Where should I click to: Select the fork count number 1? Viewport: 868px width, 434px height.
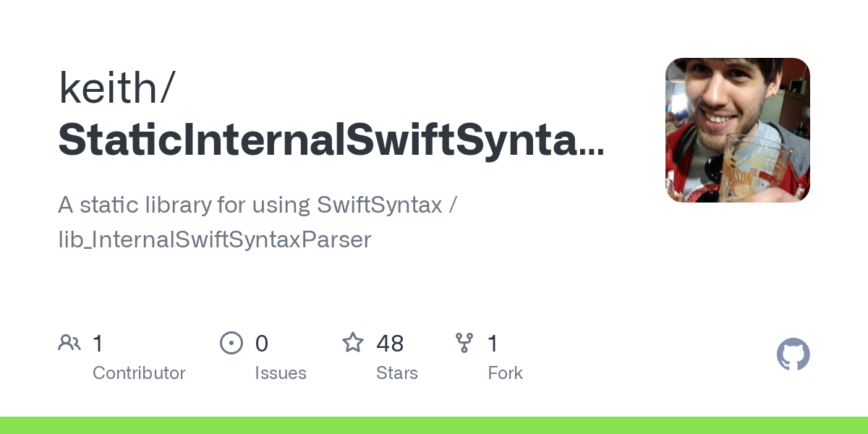coord(493,343)
